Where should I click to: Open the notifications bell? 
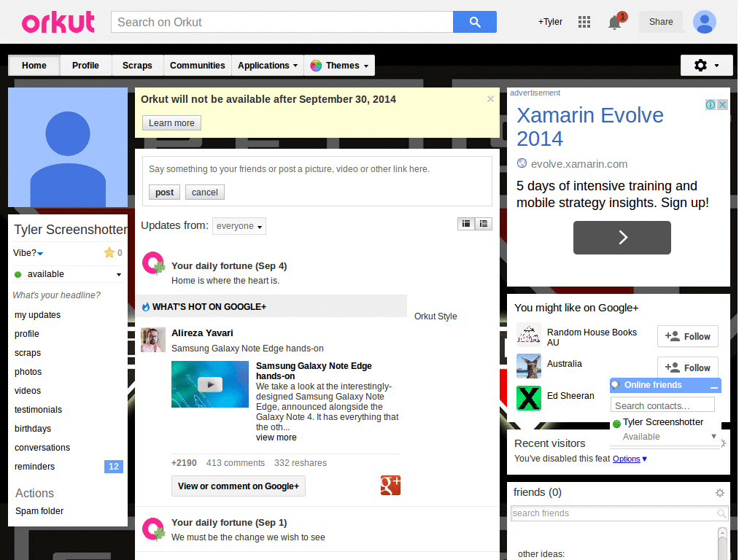click(615, 22)
